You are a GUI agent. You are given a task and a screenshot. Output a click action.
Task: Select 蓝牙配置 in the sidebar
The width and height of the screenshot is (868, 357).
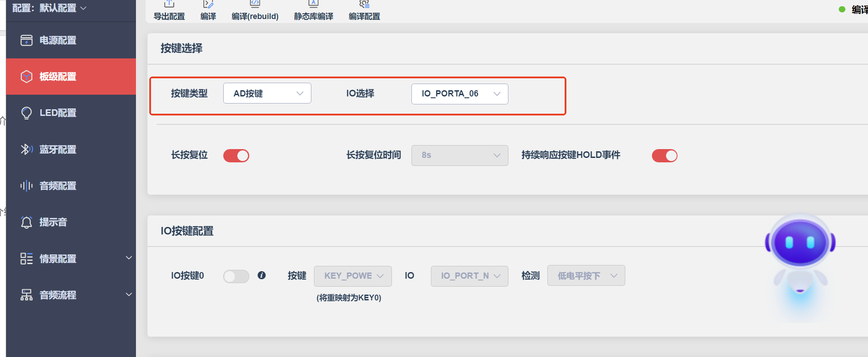71,150
